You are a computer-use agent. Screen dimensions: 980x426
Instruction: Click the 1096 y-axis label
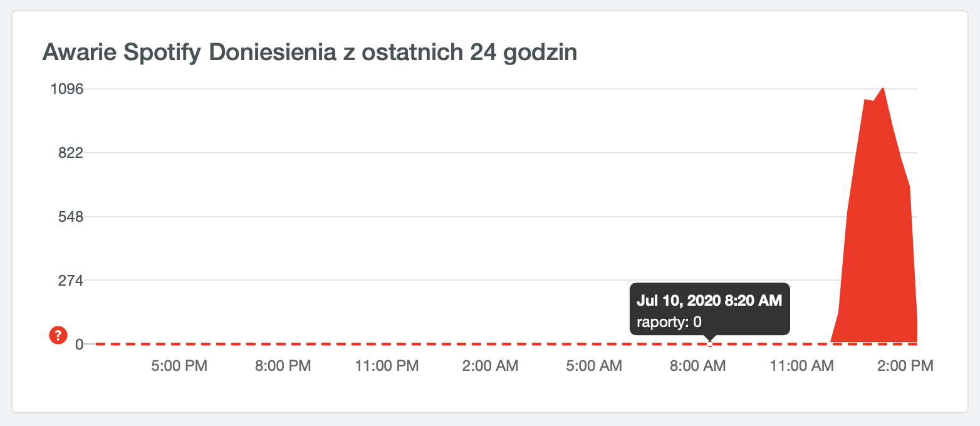66,89
